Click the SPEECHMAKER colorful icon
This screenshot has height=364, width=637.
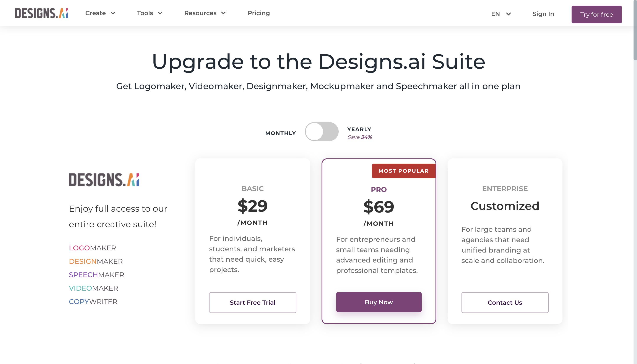(96, 274)
